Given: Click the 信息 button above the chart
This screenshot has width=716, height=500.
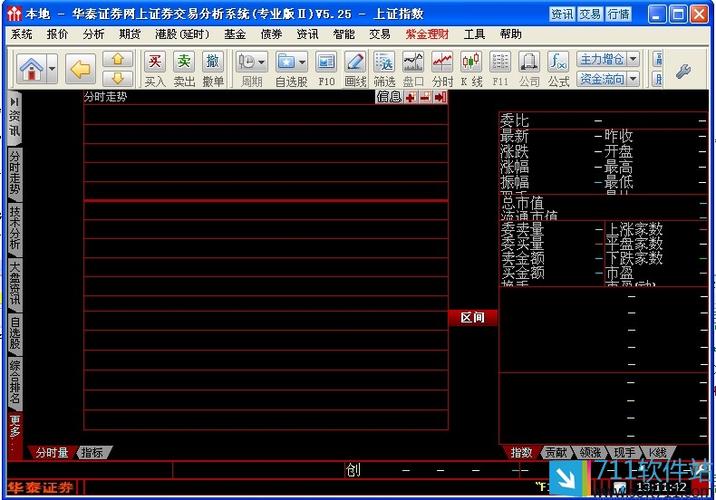Looking at the screenshot, I should pyautogui.click(x=389, y=97).
